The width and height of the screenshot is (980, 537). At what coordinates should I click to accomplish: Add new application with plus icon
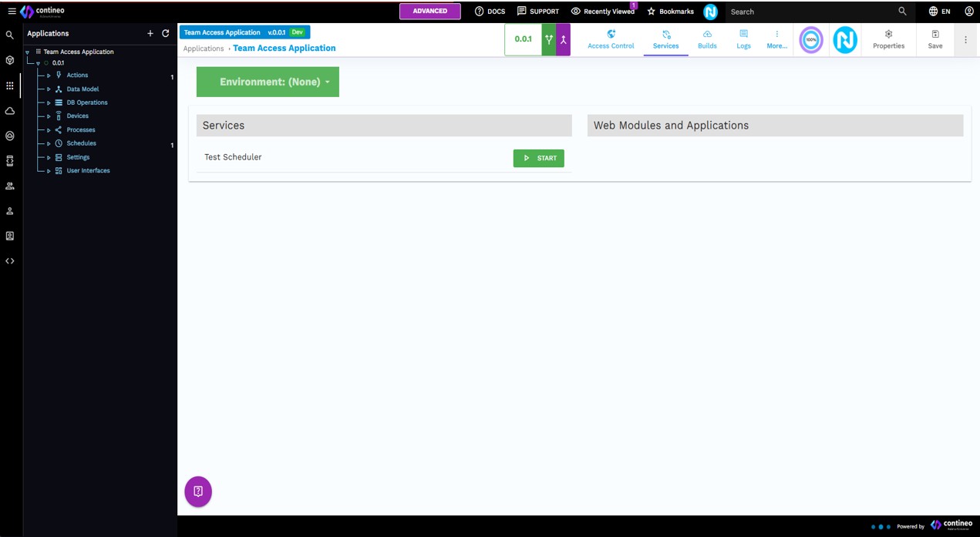[150, 34]
